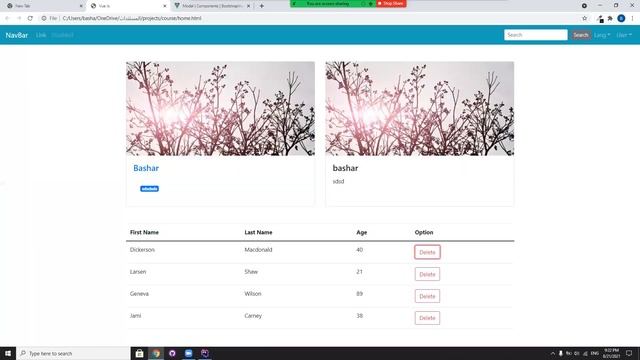Focus the navbar Search input field

pyautogui.click(x=536, y=35)
